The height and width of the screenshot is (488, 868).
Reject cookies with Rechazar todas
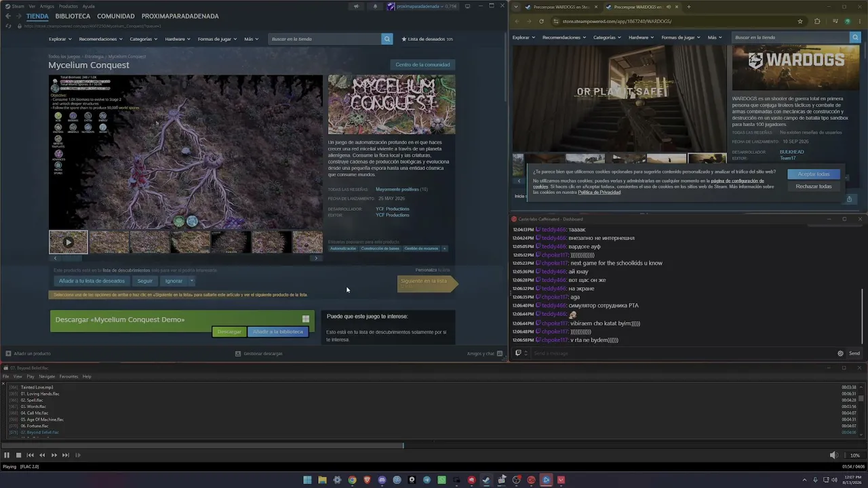coord(814,186)
